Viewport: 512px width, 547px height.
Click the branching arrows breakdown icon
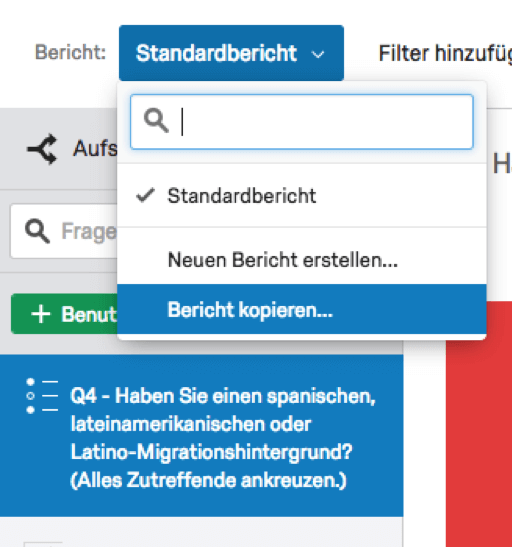coord(43,149)
